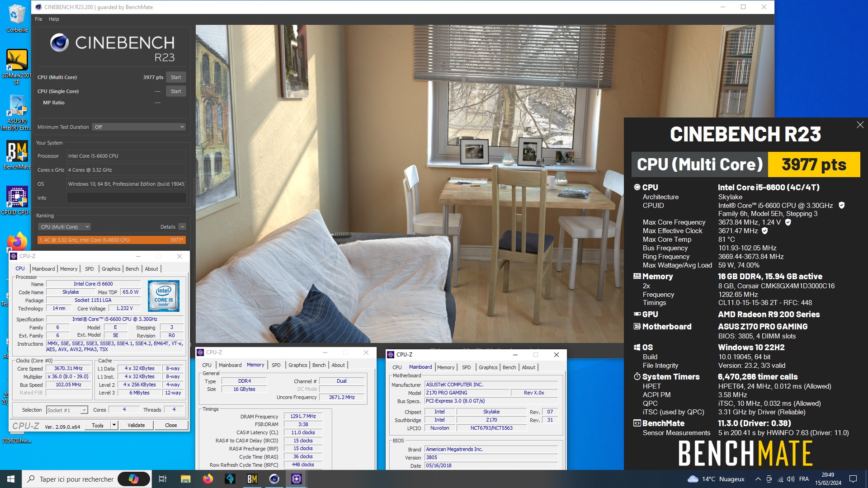Open File Explorer from the taskbar
868x488 pixels.
tap(185, 479)
